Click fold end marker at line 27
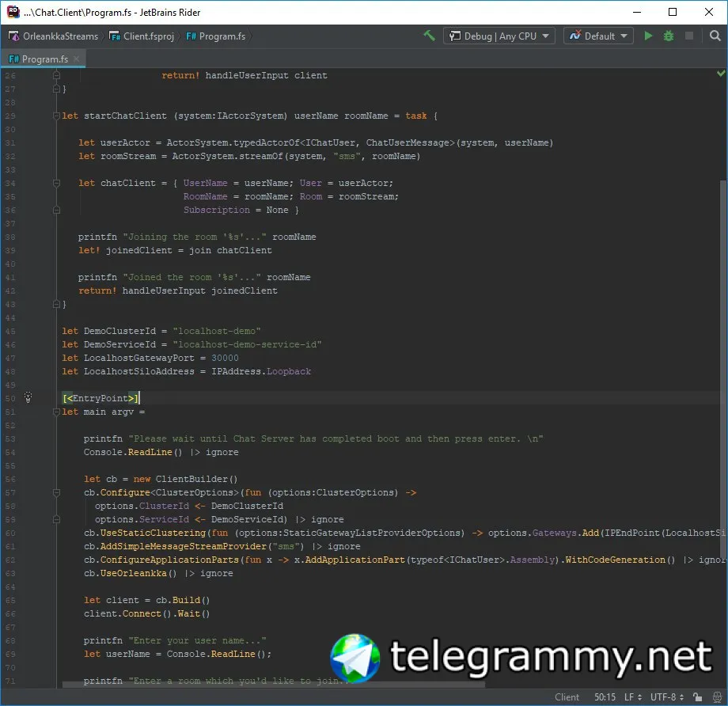The width and height of the screenshot is (728, 706). (56, 89)
